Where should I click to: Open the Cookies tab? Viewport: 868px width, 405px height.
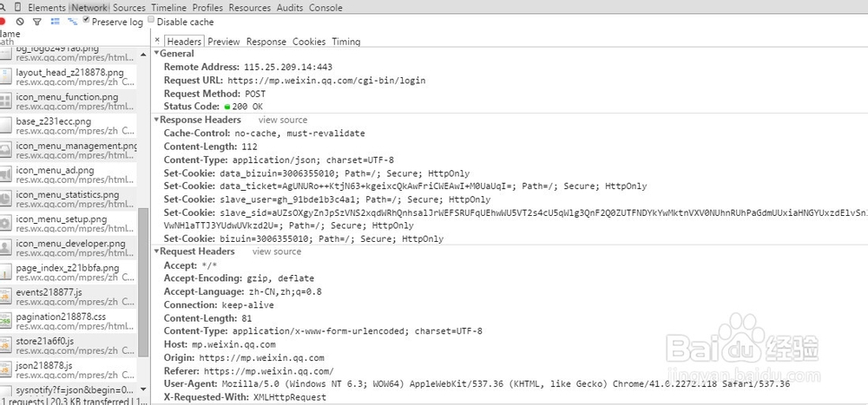tap(308, 42)
